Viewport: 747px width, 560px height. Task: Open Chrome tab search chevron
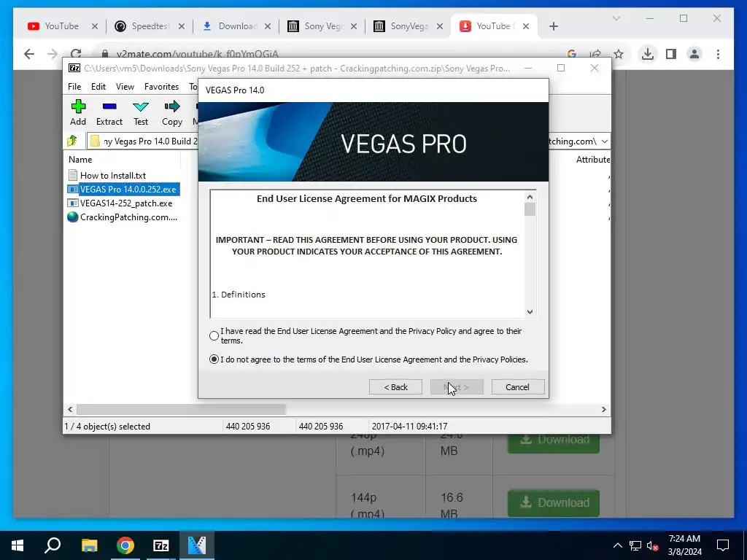[616, 18]
